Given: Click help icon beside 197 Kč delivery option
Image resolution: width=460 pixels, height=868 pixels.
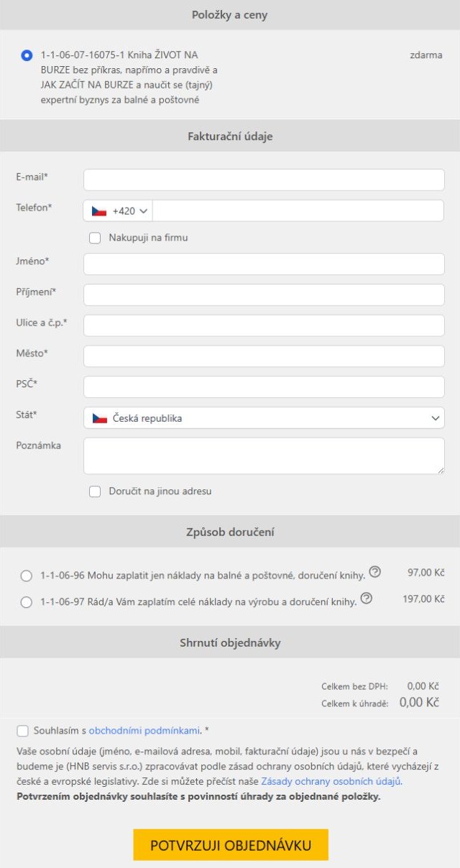Looking at the screenshot, I should coord(367,598).
